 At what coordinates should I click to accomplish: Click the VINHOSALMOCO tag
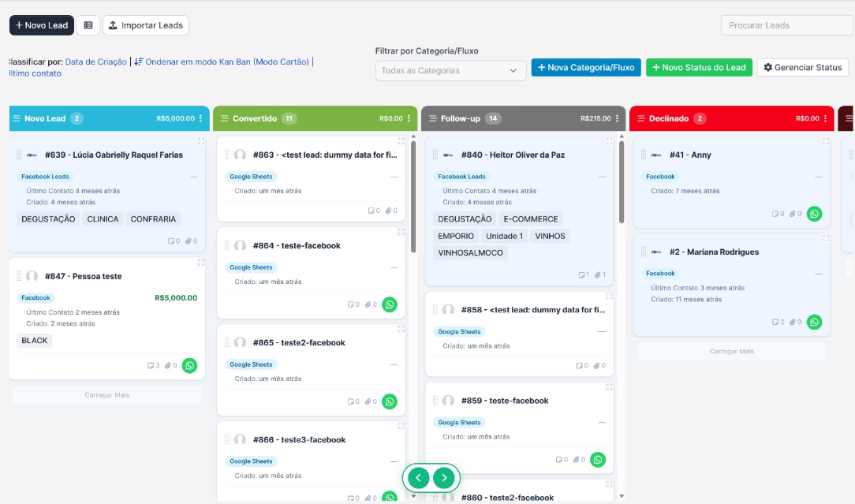coord(471,253)
